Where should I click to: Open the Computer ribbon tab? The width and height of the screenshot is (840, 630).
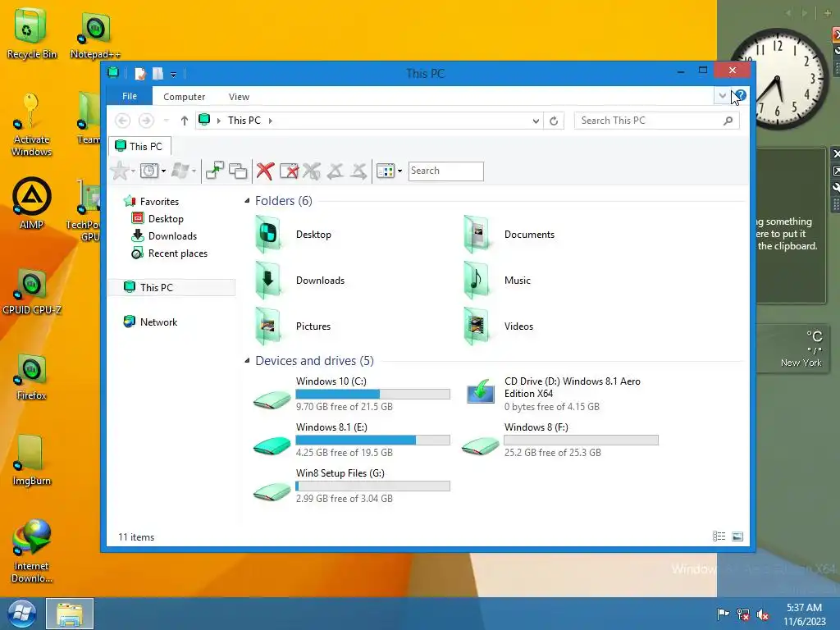point(185,97)
